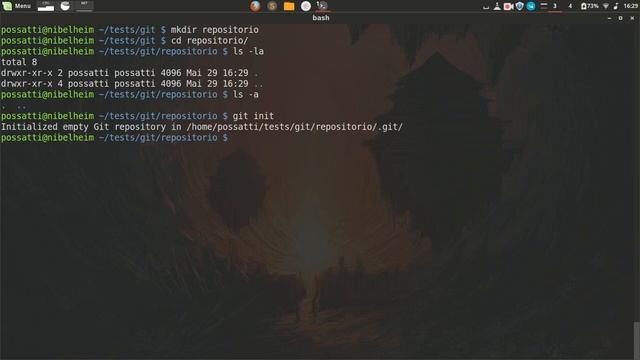Click the terminal scrollbar handle
The height and width of the screenshot is (360, 640).
pos(636,340)
